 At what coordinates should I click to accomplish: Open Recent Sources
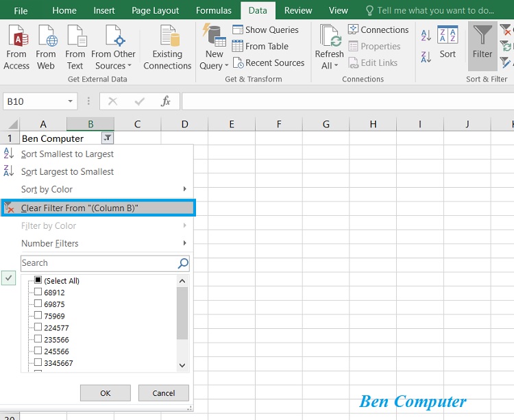coord(269,62)
